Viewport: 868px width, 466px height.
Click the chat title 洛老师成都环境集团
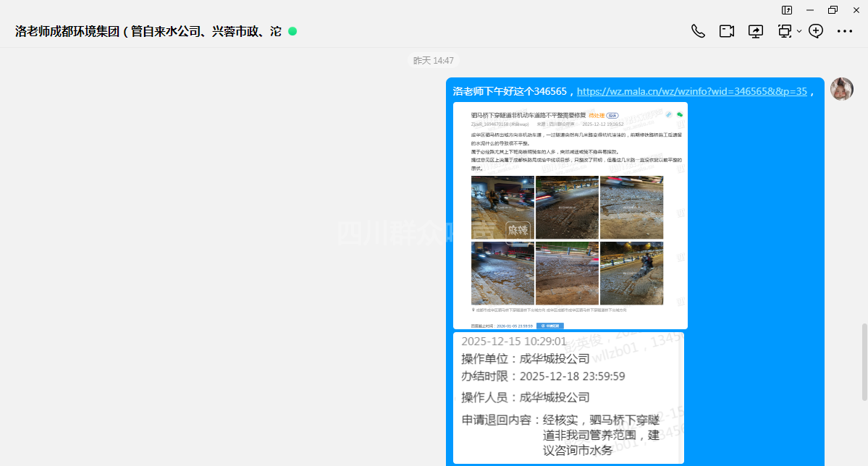148,32
